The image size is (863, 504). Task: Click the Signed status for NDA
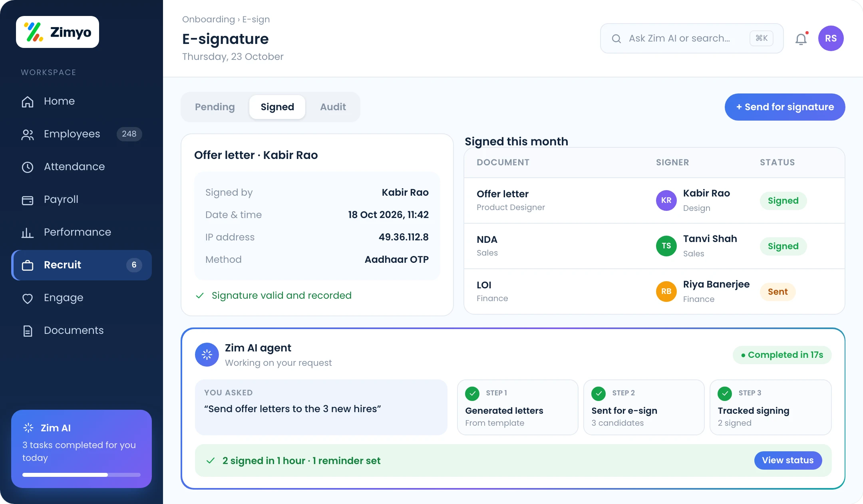[x=783, y=246]
